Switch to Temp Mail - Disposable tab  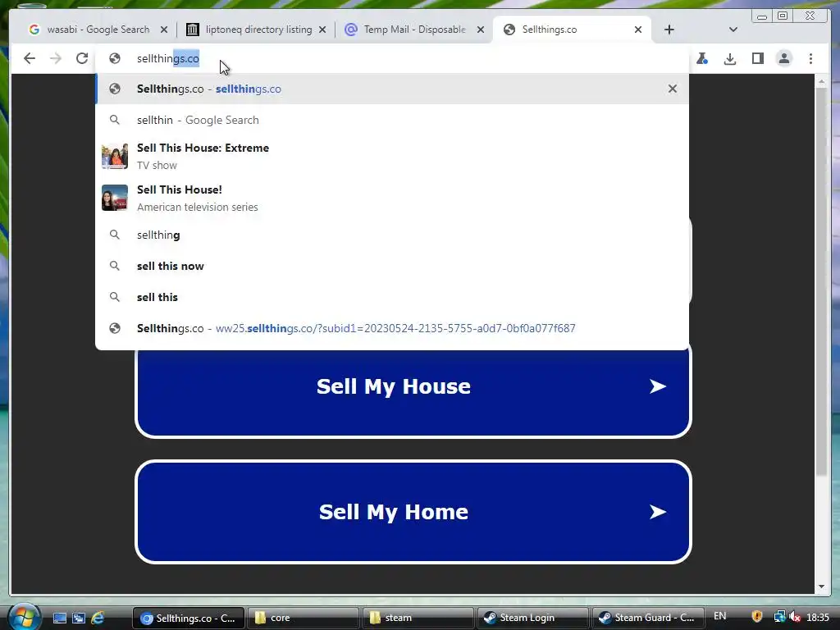click(414, 30)
